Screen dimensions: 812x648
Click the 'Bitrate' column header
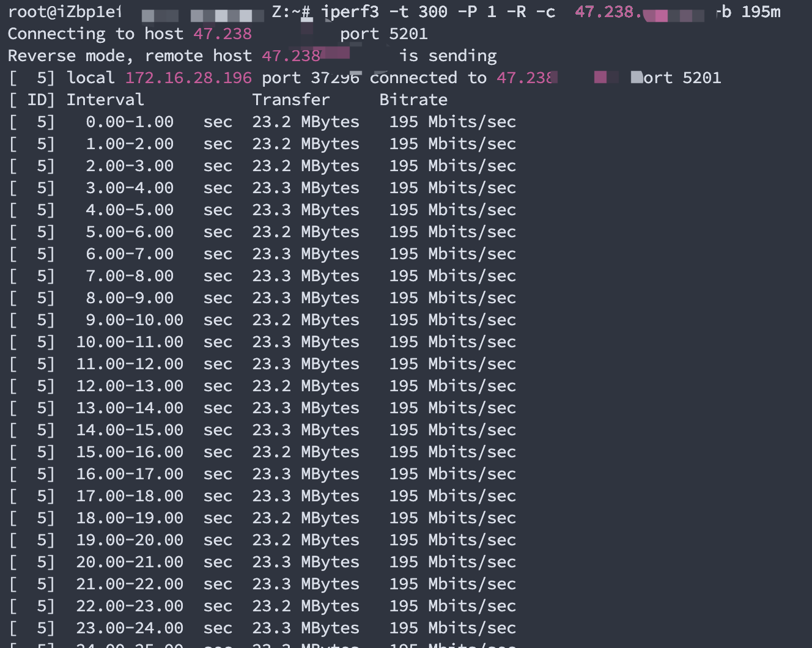(413, 100)
